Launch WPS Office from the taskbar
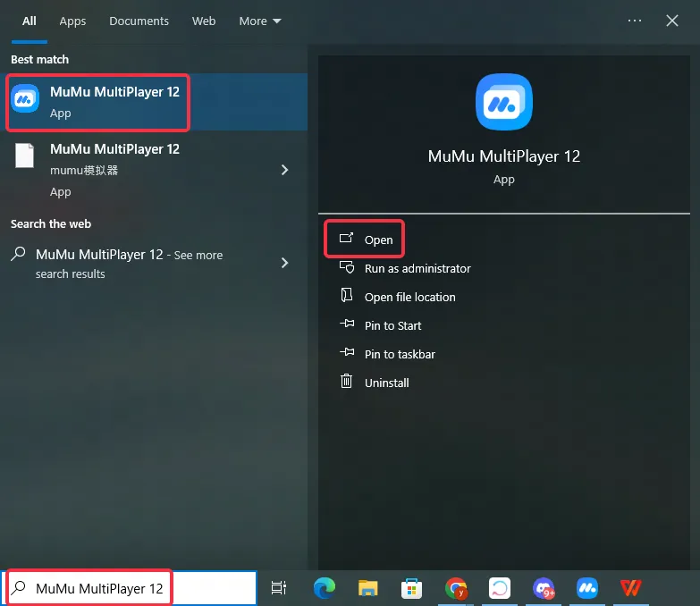Image resolution: width=700 pixels, height=606 pixels. 631,588
